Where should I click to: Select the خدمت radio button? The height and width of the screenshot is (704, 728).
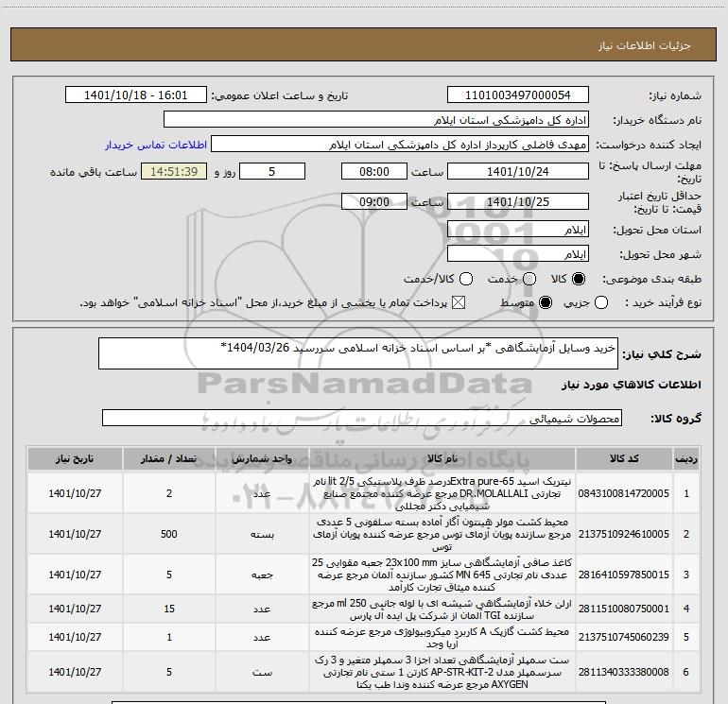pyautogui.click(x=529, y=279)
